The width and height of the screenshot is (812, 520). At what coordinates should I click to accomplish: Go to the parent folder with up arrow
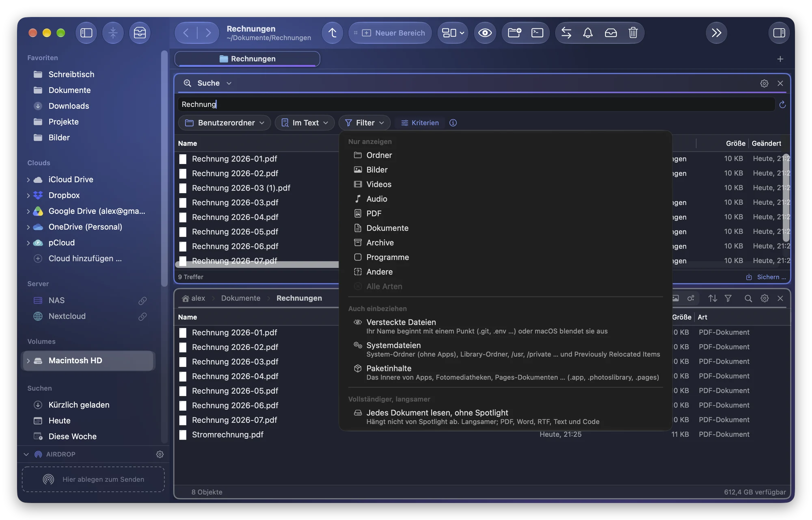point(333,33)
